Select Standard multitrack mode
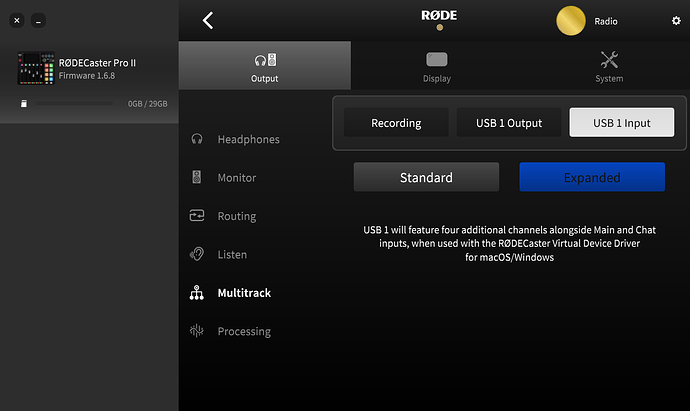Screen dimensions: 690x411 click(426, 178)
